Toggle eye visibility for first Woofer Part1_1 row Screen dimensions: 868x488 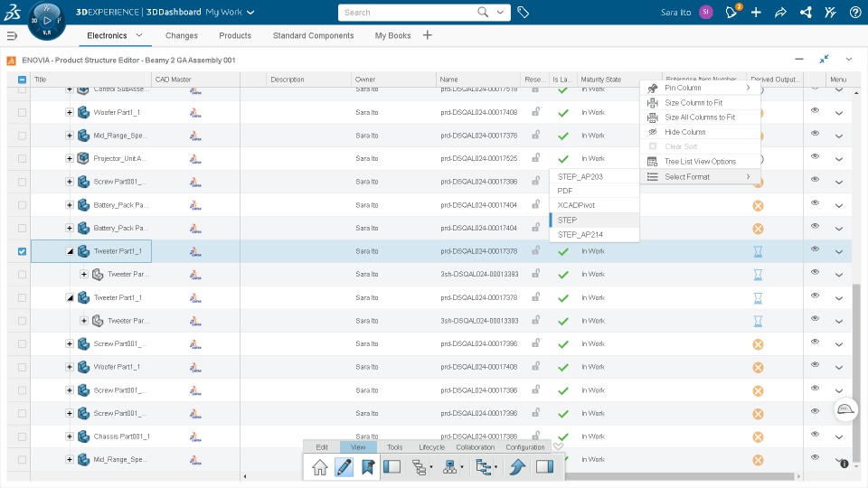tap(815, 110)
